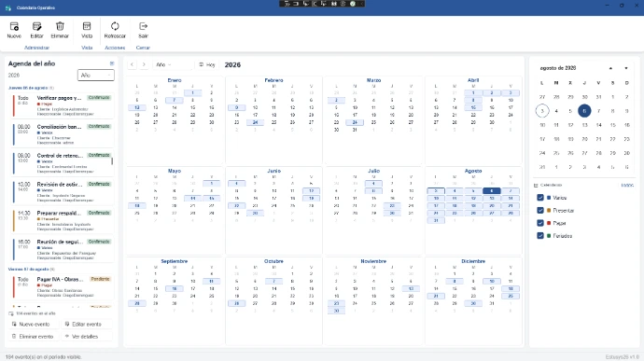Toggle the Pagar calendar checkbox

pyautogui.click(x=540, y=223)
